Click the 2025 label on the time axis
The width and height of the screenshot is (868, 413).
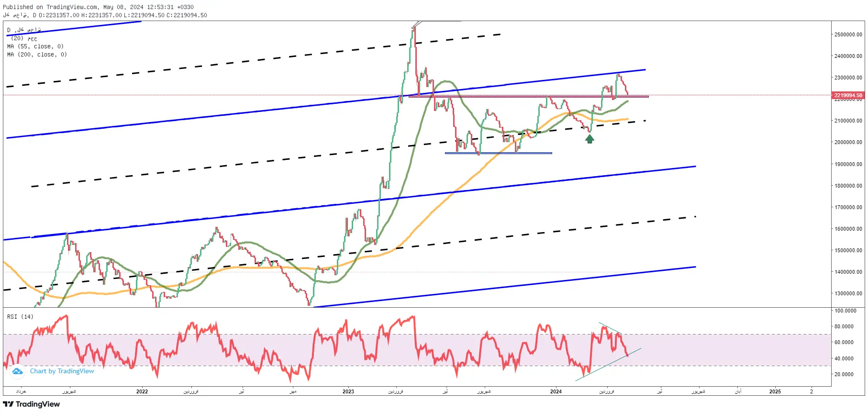coord(775,391)
